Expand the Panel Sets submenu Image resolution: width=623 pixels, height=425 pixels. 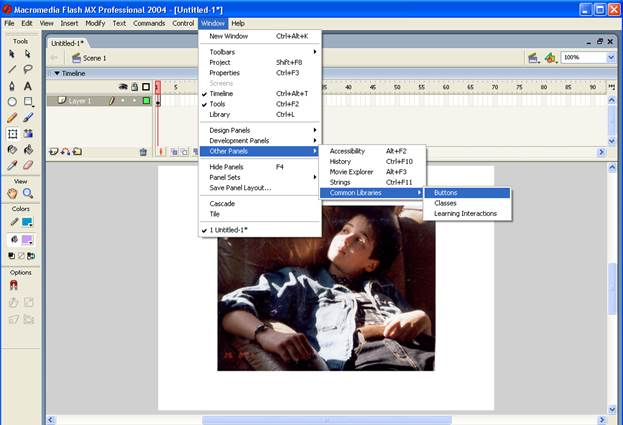(259, 178)
